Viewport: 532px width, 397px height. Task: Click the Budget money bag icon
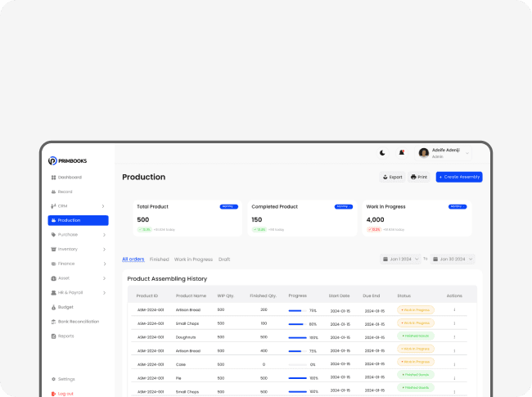[53, 308]
